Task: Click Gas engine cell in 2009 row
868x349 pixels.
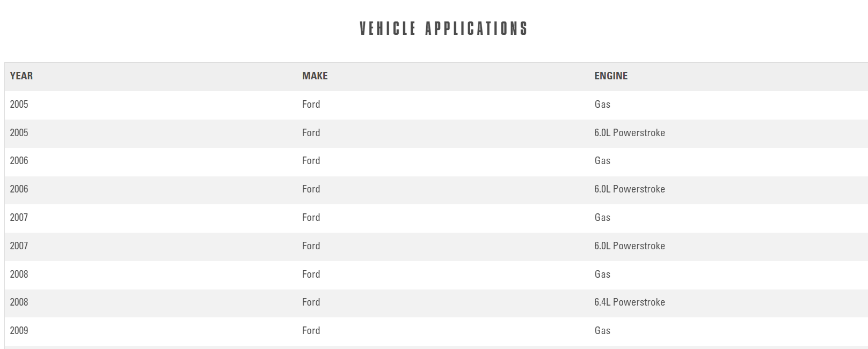Action: point(602,331)
